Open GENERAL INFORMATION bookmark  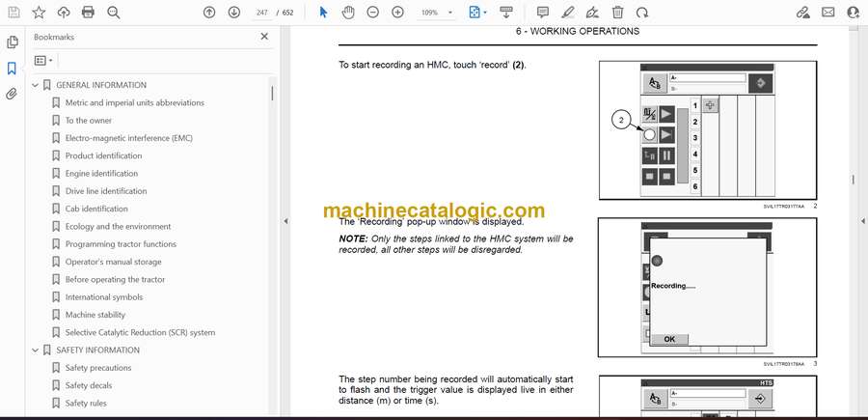pos(101,85)
